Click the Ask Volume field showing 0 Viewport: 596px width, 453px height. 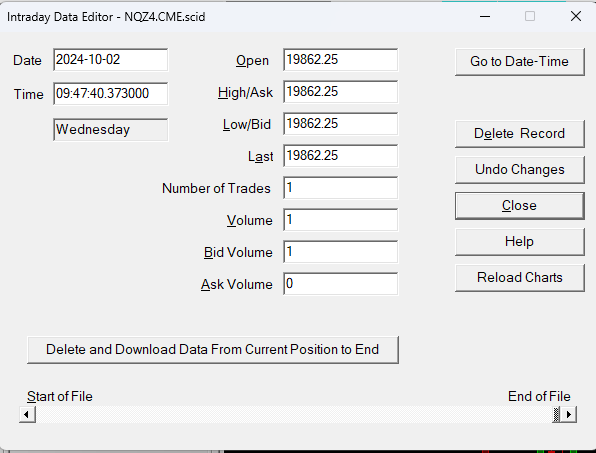[341, 284]
